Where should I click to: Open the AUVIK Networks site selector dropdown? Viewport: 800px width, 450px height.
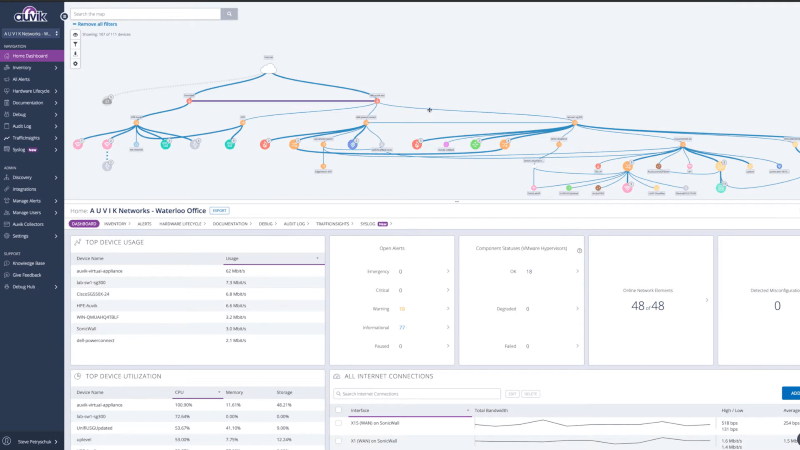[x=31, y=34]
